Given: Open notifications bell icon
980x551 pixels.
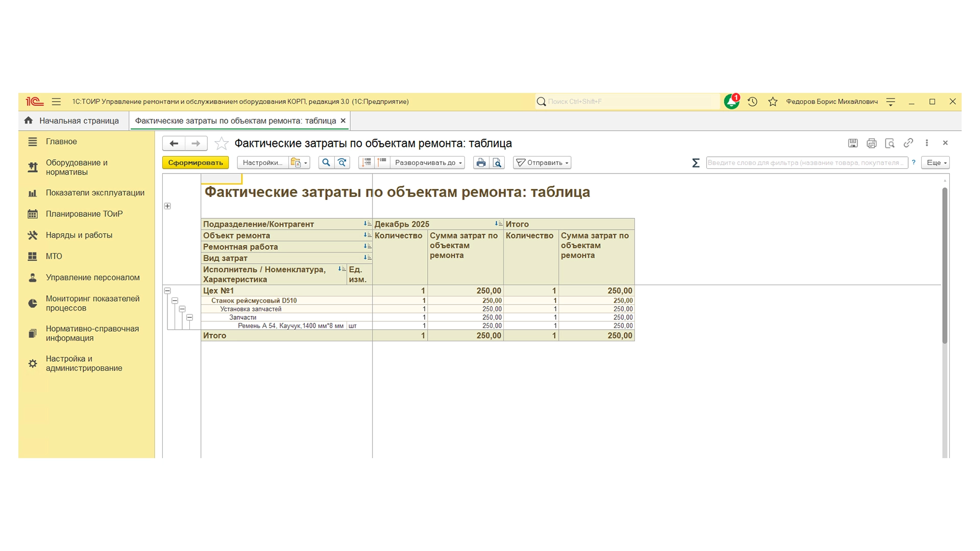Looking at the screenshot, I should coord(731,102).
